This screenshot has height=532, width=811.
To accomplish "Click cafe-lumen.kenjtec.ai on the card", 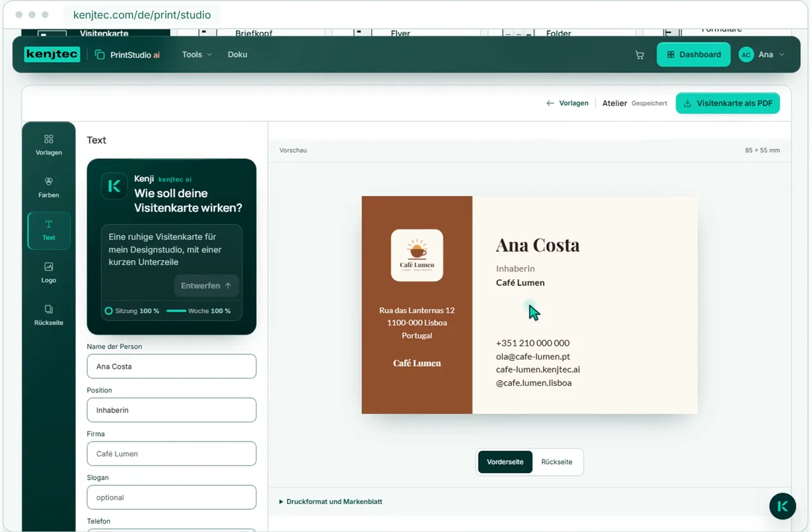I will point(538,370).
